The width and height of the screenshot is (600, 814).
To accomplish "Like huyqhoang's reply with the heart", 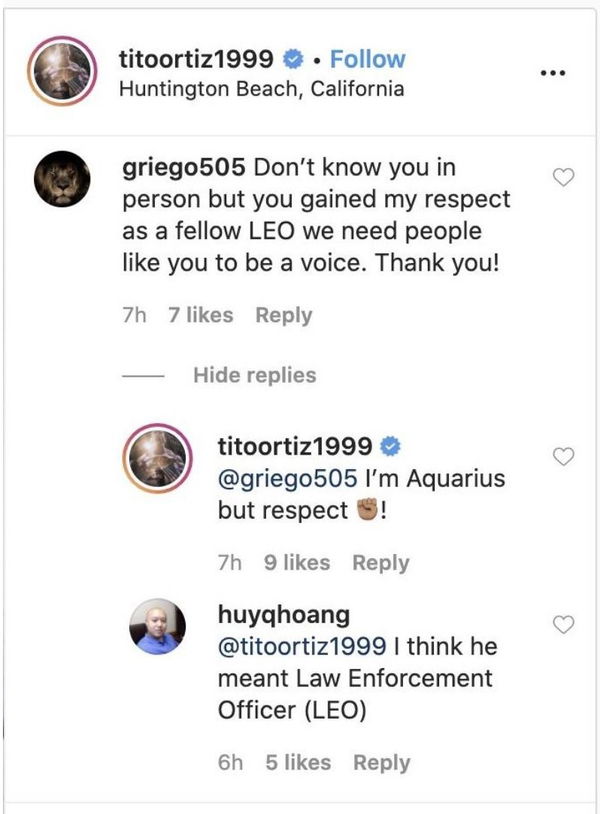I will click(x=564, y=624).
